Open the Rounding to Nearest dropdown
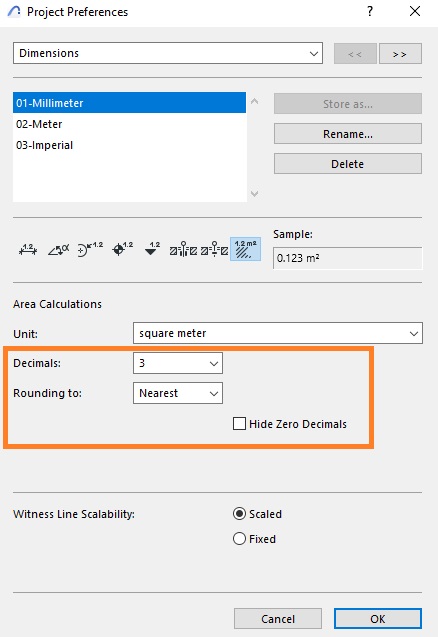The height and width of the screenshot is (637, 438). 178,393
